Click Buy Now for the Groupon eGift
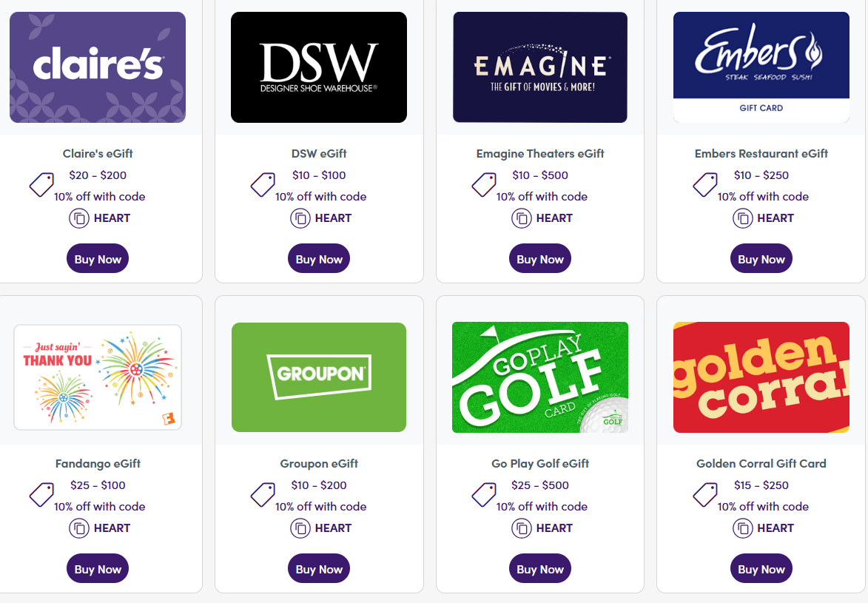868x603 pixels. click(x=318, y=568)
